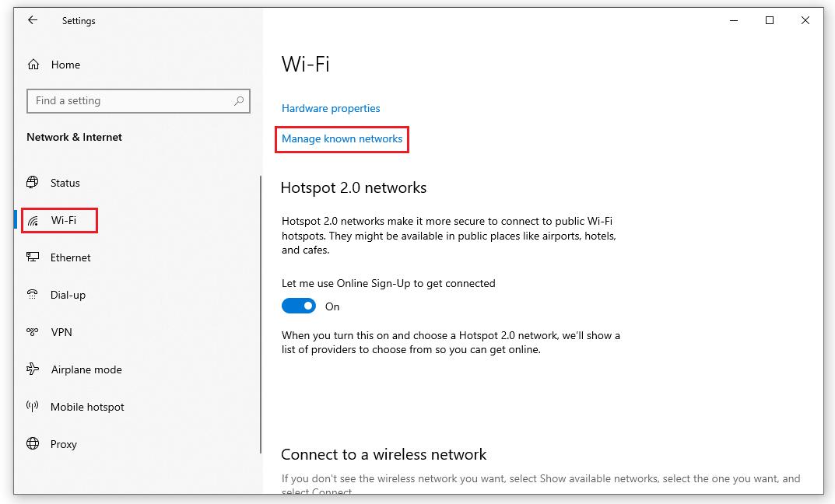Screen dimensions: 835x504
Task: Open Hardware properties link
Action: pos(331,109)
